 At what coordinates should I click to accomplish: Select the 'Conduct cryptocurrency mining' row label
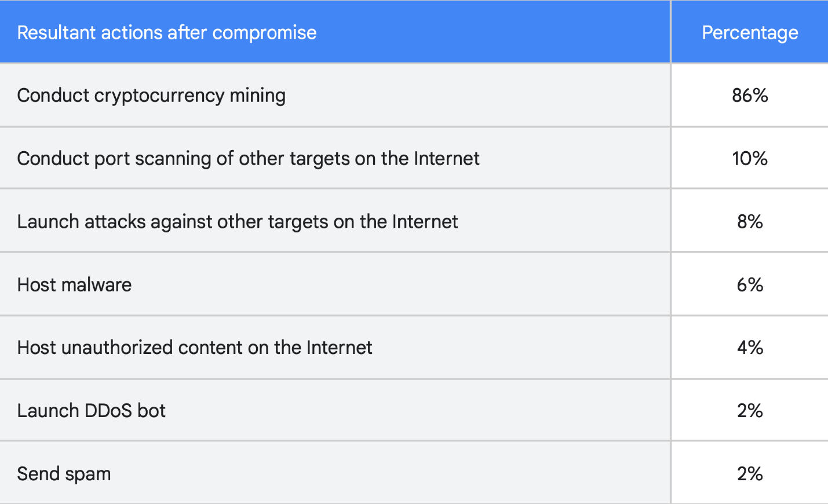tap(151, 96)
